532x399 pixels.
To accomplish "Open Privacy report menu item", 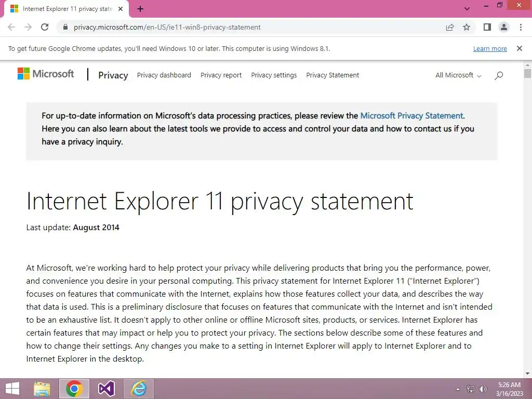I will 221,75.
